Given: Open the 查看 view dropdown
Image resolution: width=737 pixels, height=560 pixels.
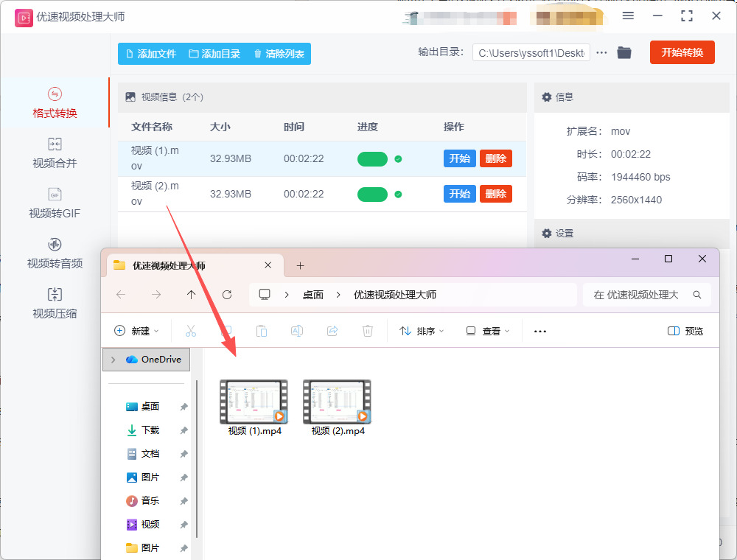Looking at the screenshot, I should pos(487,332).
